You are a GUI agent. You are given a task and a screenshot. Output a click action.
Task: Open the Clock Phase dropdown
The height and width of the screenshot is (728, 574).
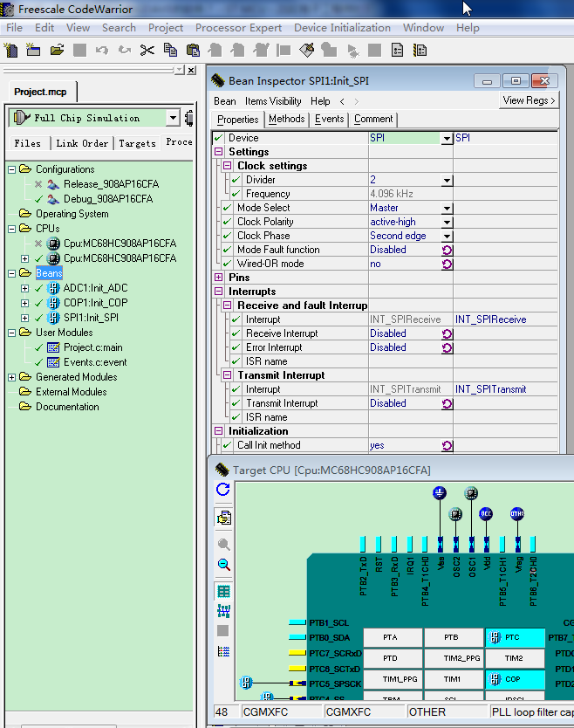(x=447, y=236)
